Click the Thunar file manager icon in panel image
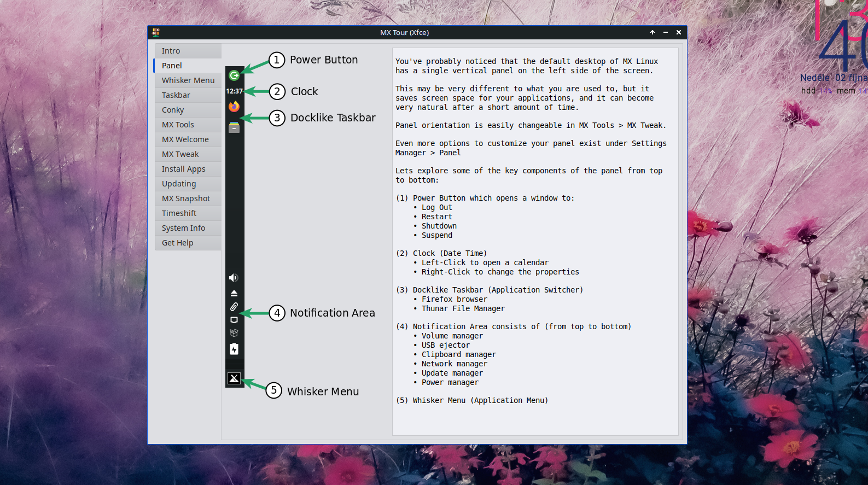This screenshot has height=485, width=868. [x=234, y=127]
